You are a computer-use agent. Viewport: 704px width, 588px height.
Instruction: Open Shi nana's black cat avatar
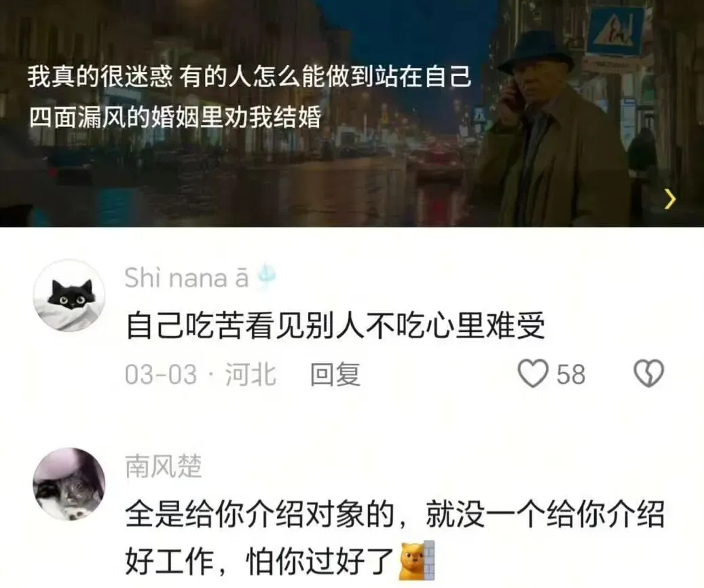(x=69, y=295)
